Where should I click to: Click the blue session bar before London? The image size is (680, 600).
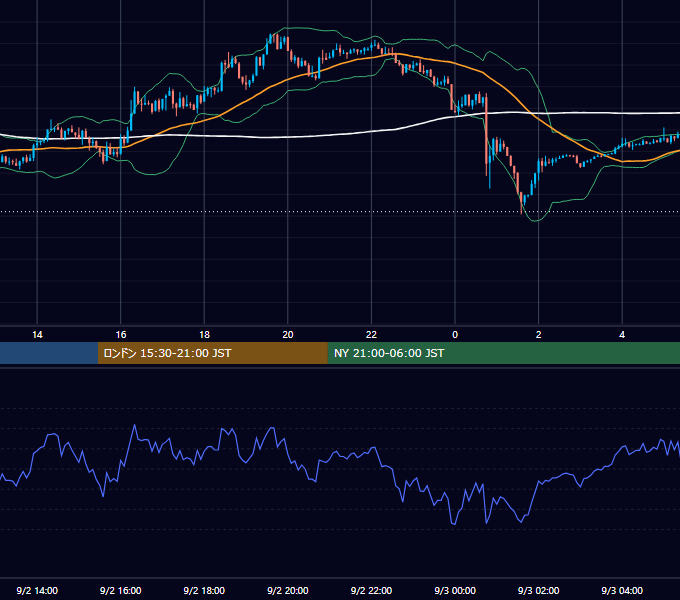(x=49, y=353)
